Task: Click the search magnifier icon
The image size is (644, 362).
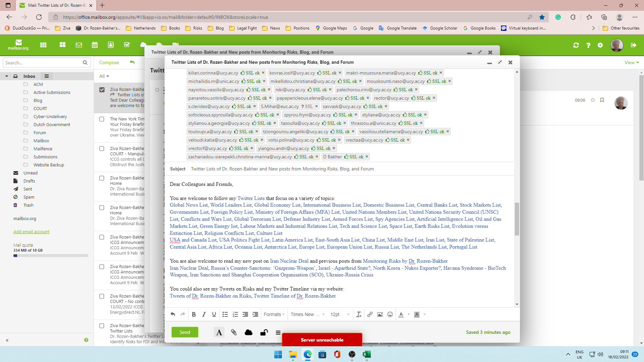Action: pyautogui.click(x=85, y=63)
